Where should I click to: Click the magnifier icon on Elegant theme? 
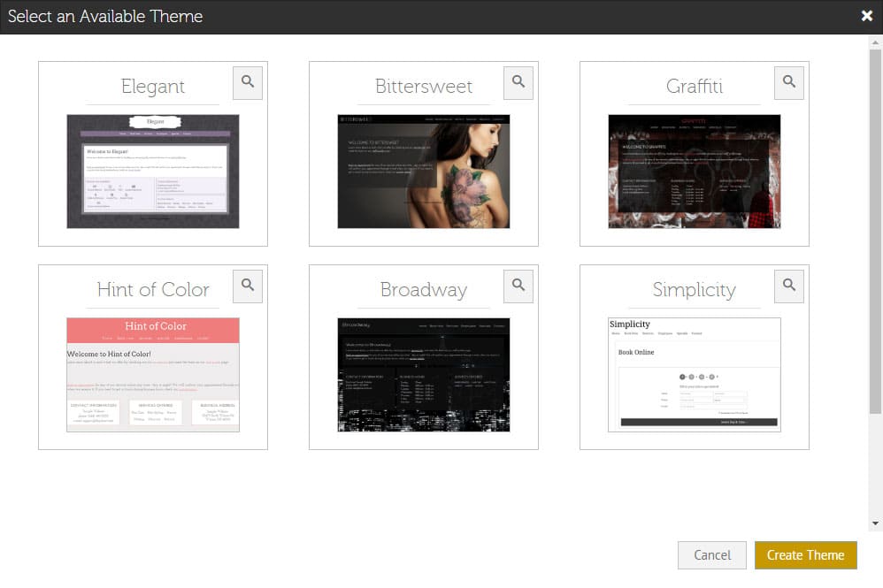coord(248,82)
